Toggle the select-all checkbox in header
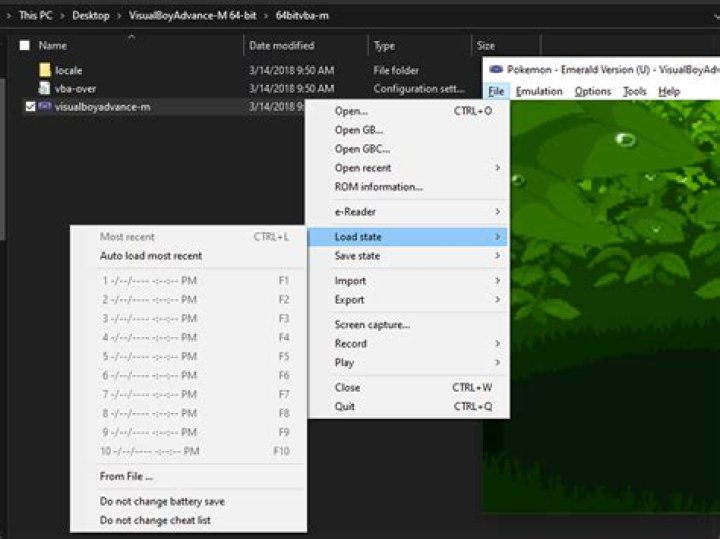Screen dimensions: 720x539 pos(25,46)
